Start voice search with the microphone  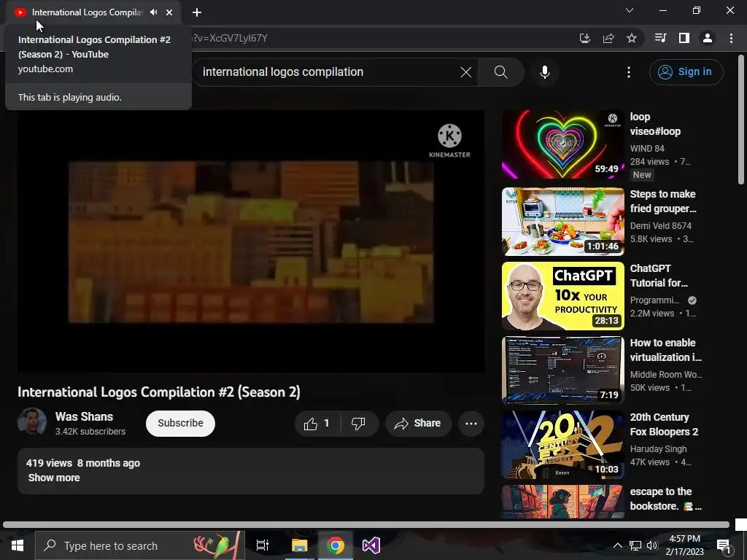coord(544,72)
